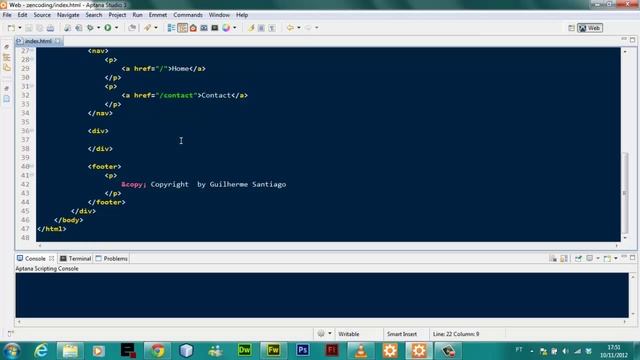The height and width of the screenshot is (360, 640).
Task: Toggle the Show Outline list icon
Action: tap(171, 28)
